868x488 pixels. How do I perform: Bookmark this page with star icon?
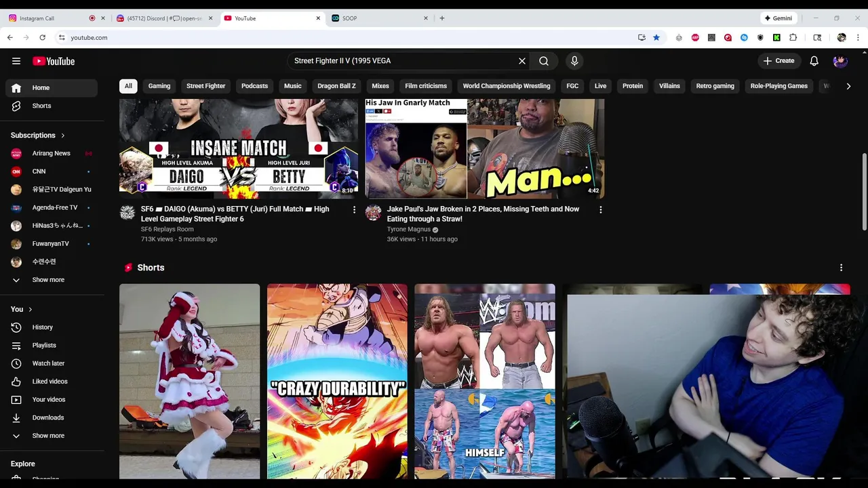coord(656,38)
